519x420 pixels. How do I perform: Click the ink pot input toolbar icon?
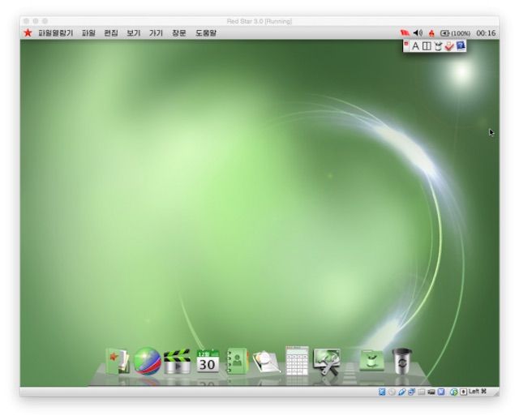tap(438, 46)
